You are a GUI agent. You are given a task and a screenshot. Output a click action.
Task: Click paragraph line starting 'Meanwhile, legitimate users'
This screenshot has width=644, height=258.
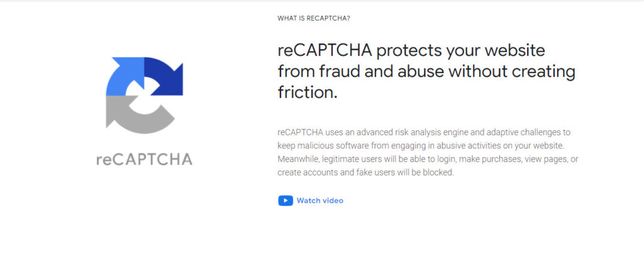428,159
